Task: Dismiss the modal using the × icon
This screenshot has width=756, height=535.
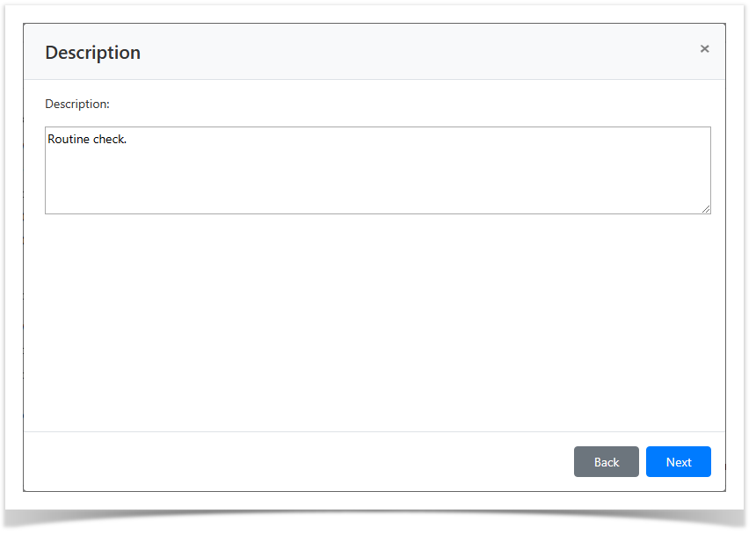Action: [704, 49]
